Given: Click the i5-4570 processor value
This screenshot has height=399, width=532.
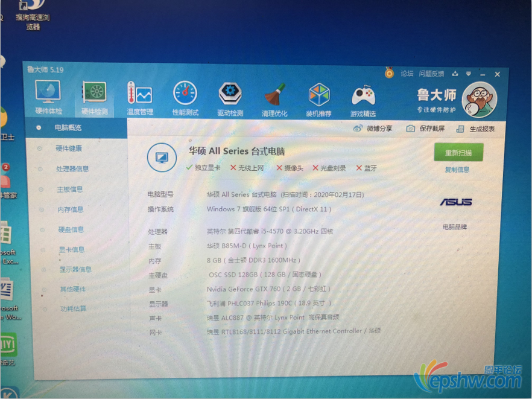Looking at the screenshot, I should (270, 231).
